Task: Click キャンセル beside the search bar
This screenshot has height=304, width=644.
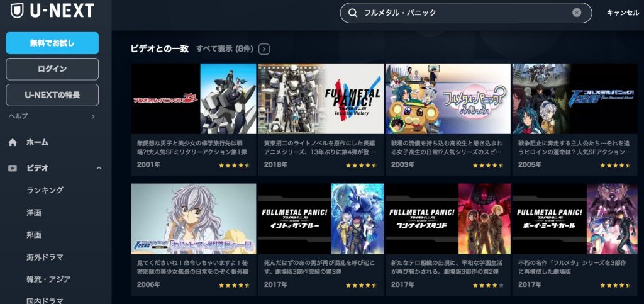Action: 623,13
